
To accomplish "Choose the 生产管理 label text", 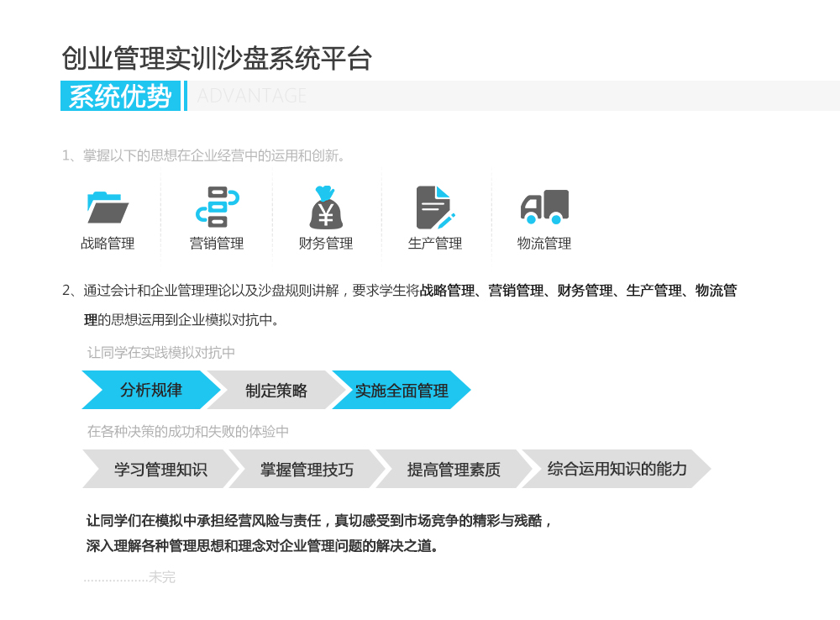I will [x=435, y=244].
